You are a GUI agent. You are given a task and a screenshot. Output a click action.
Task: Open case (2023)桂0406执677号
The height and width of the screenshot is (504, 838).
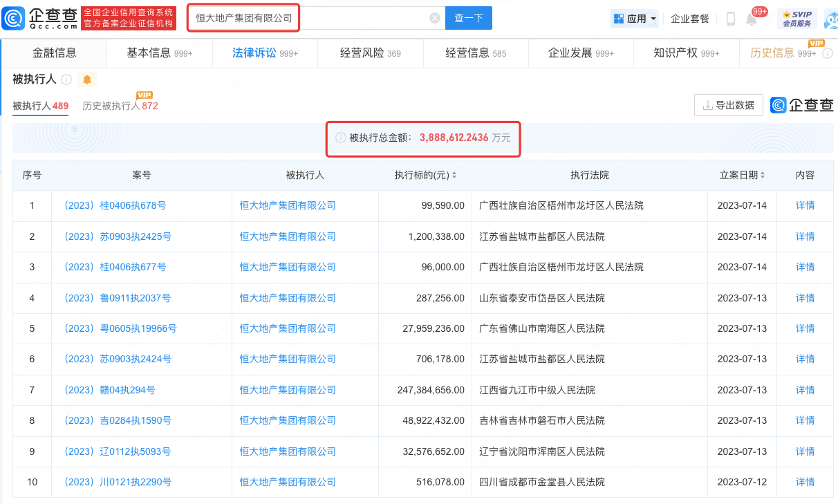(114, 267)
